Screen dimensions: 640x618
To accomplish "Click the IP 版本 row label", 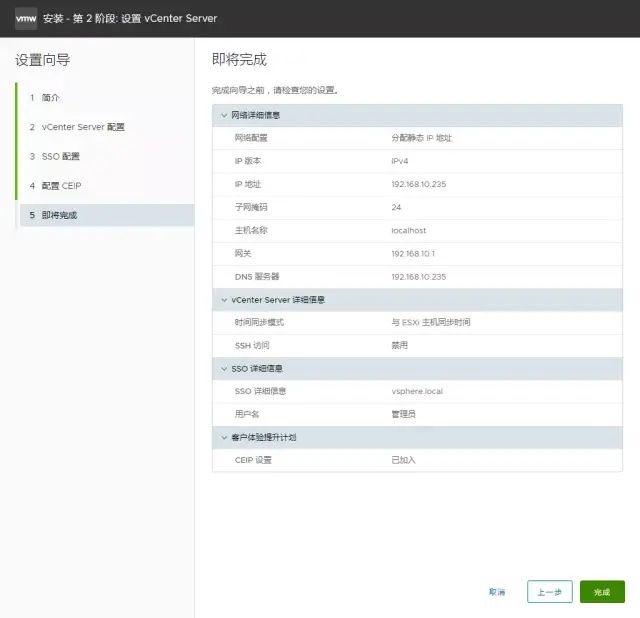I will click(x=247, y=161).
